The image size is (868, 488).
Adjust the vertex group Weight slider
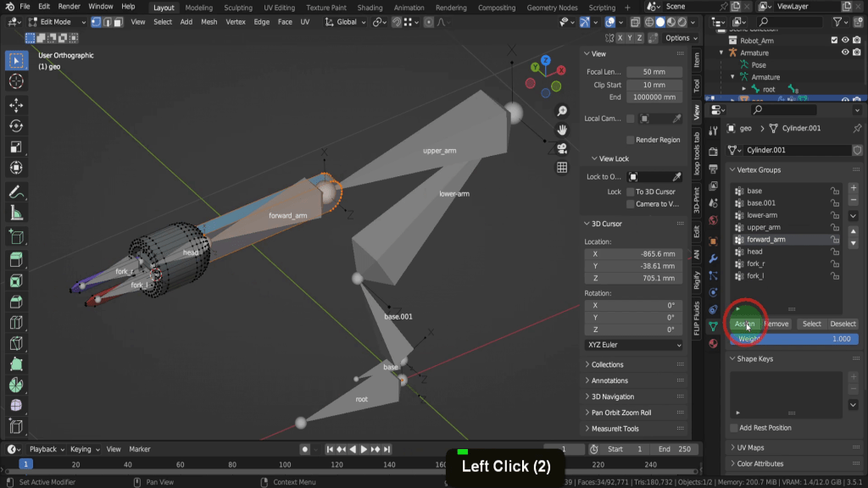coord(794,339)
